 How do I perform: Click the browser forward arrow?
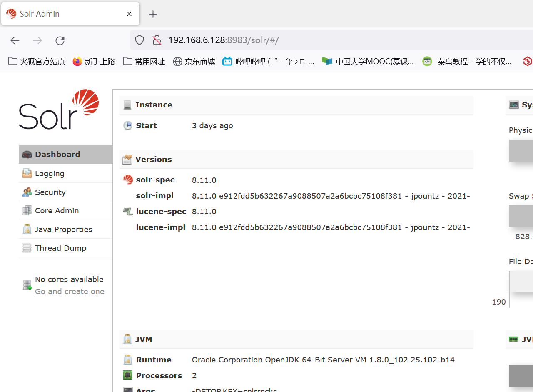[x=37, y=40]
